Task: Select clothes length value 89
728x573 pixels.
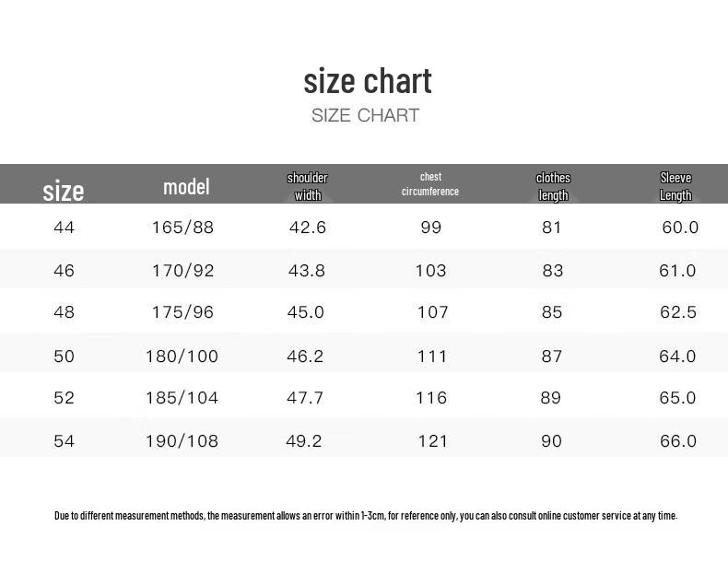Action: click(x=551, y=398)
